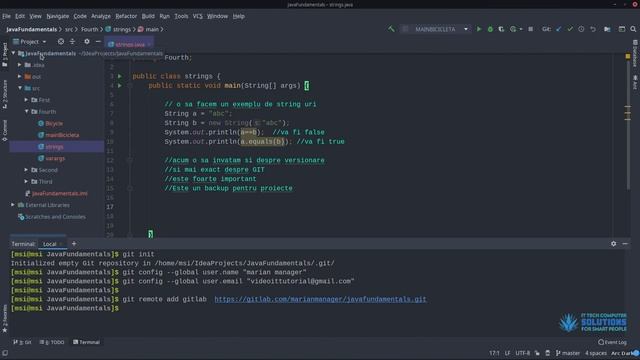Click UTF-8 encoding in status bar
Screen dimensions: 640x360
point(522,353)
